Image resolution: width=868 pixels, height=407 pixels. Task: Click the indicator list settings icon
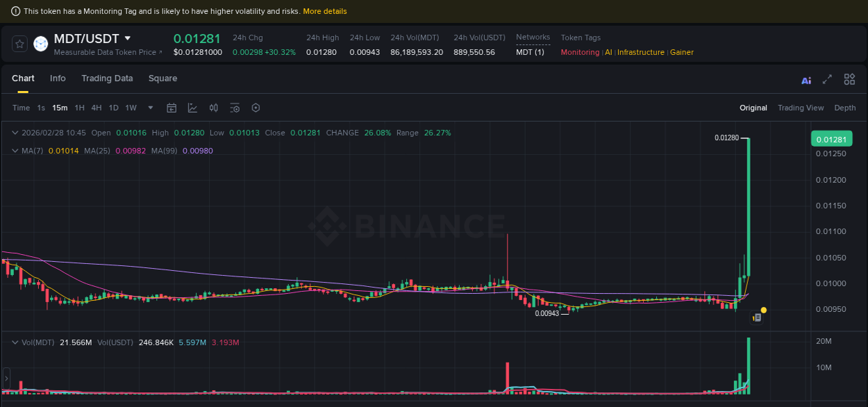coord(235,108)
